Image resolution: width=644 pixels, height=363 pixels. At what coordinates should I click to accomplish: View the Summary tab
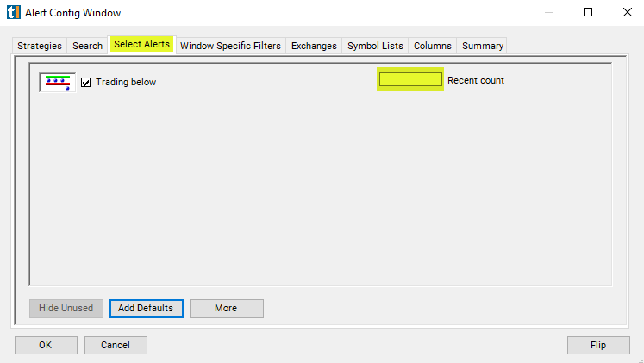483,46
